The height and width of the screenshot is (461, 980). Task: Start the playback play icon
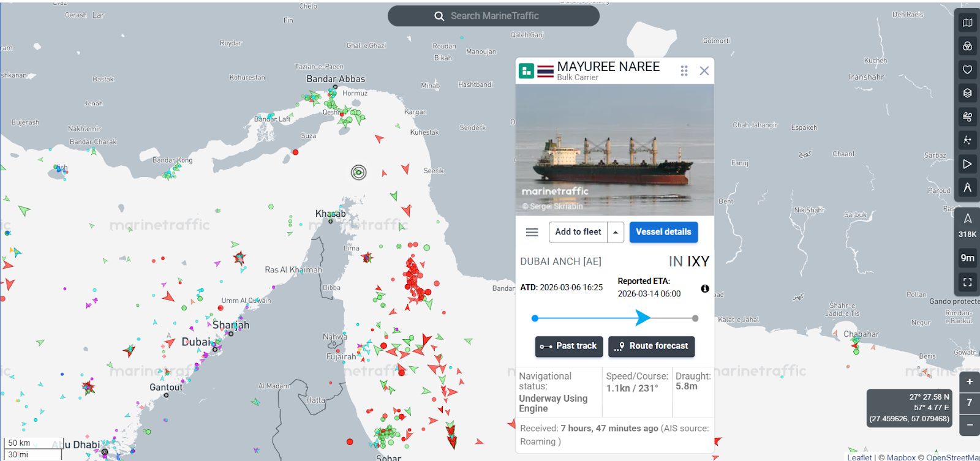point(967,164)
